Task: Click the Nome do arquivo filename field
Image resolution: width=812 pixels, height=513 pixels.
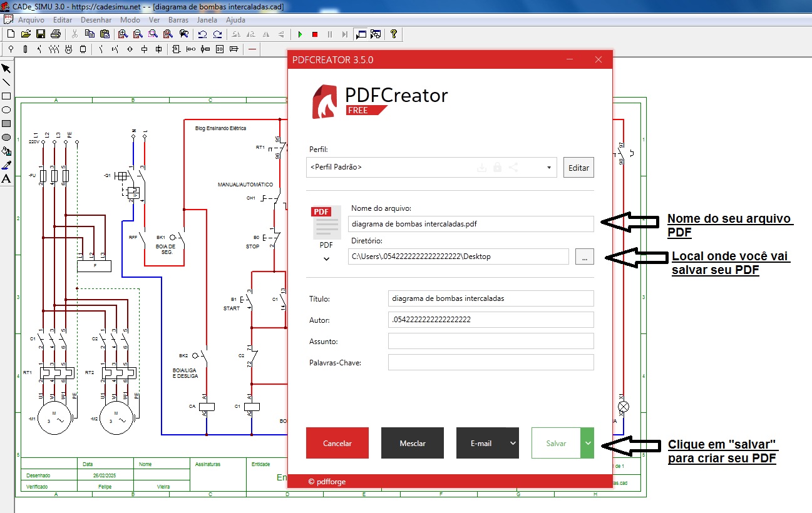Action: click(471, 223)
